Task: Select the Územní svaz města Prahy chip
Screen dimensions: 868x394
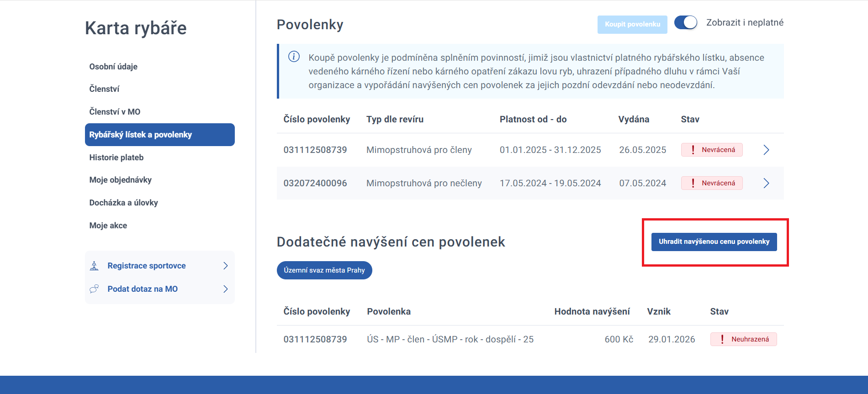Action: pyautogui.click(x=324, y=270)
